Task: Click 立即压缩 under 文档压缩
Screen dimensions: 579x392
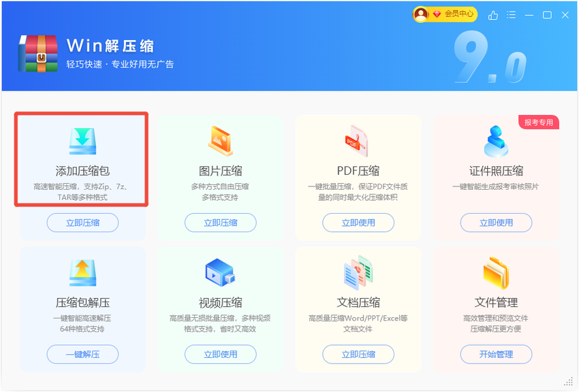Action: [x=358, y=355]
